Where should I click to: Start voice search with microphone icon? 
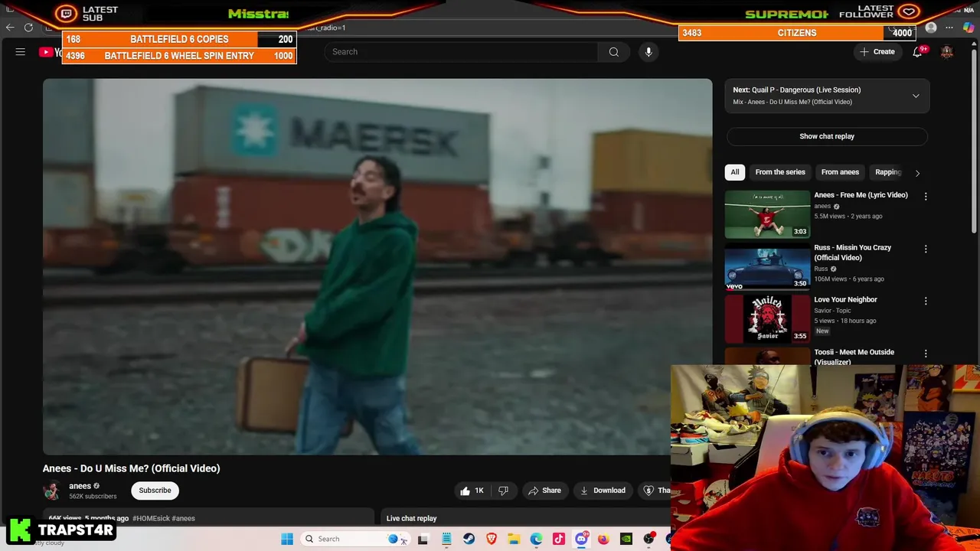click(x=648, y=52)
